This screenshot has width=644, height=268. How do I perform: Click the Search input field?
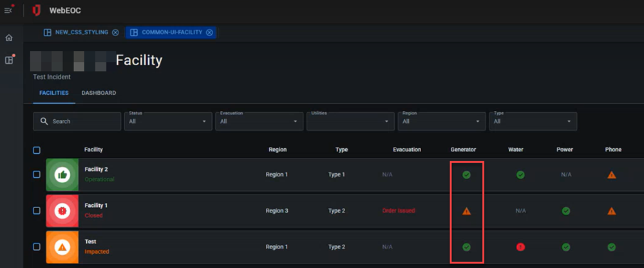click(x=77, y=122)
